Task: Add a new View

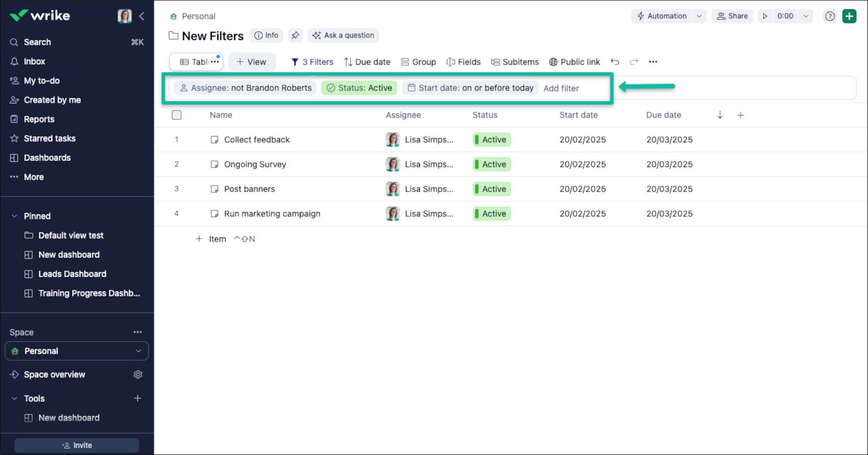Action: (x=251, y=62)
